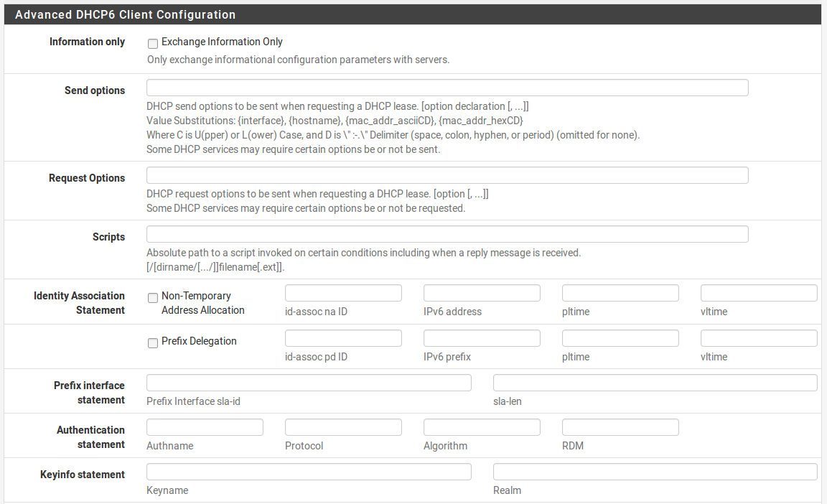
Task: Click vltime field in Prefix Delegation row
Action: click(759, 338)
